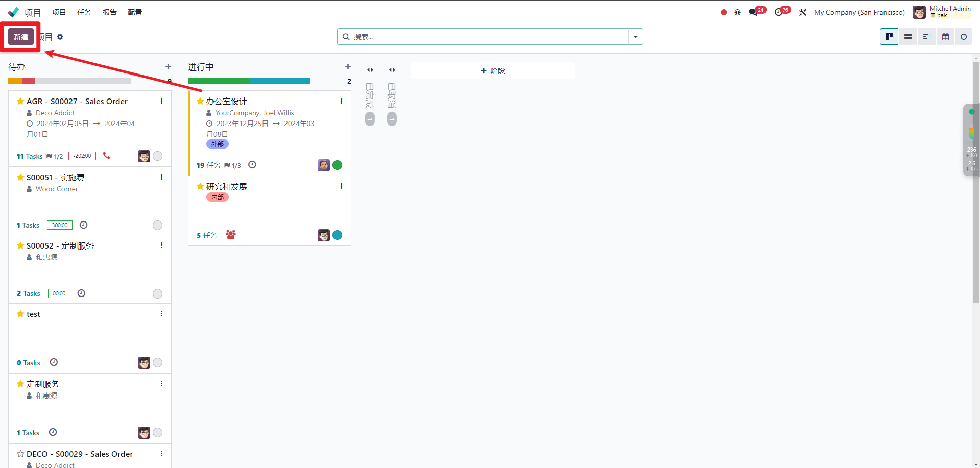
Task: Open activities clock icon with 76 badge
Action: click(778, 12)
